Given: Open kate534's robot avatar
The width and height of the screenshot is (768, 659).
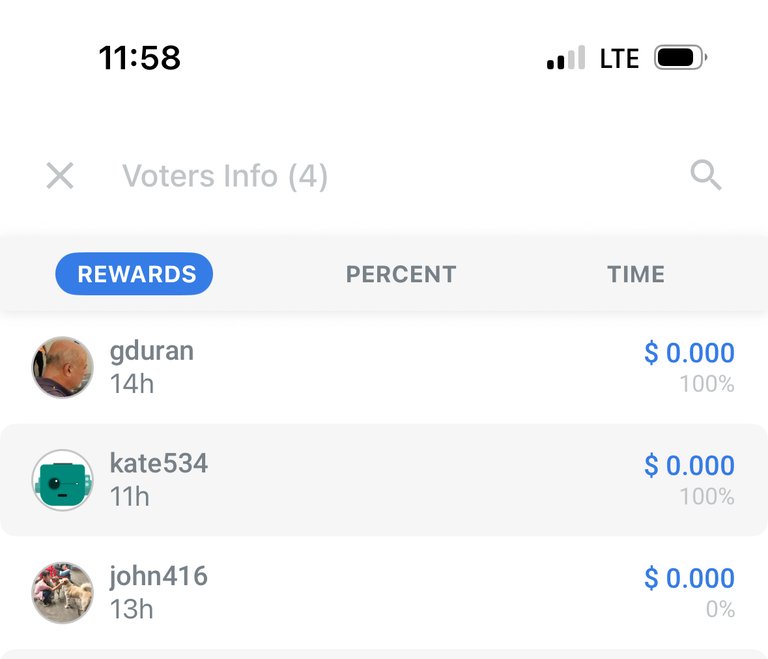Looking at the screenshot, I should click(x=63, y=480).
